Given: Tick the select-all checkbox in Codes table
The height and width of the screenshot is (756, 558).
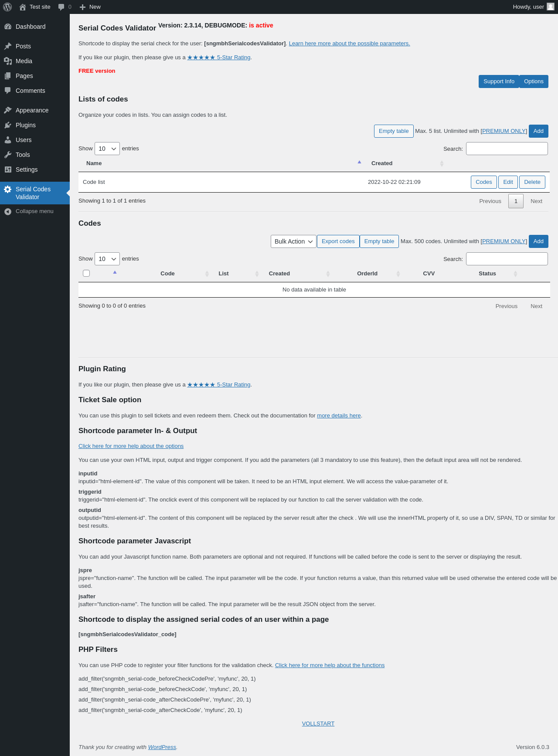Looking at the screenshot, I should [x=86, y=273].
